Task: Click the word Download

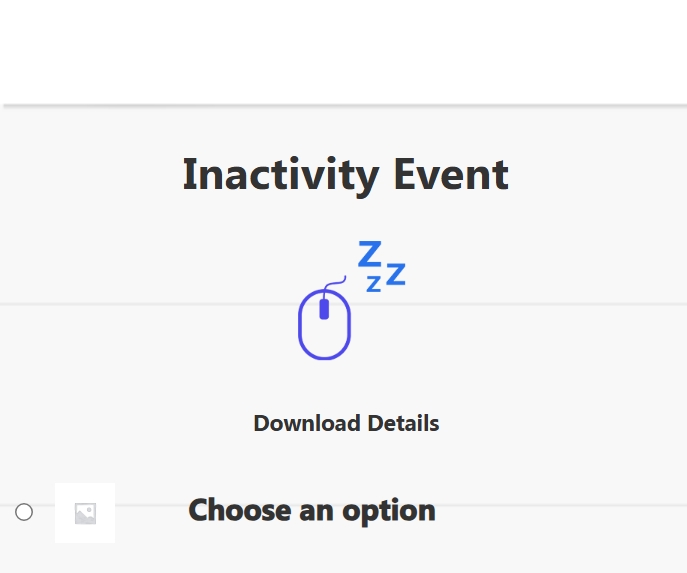Action: click(x=307, y=423)
